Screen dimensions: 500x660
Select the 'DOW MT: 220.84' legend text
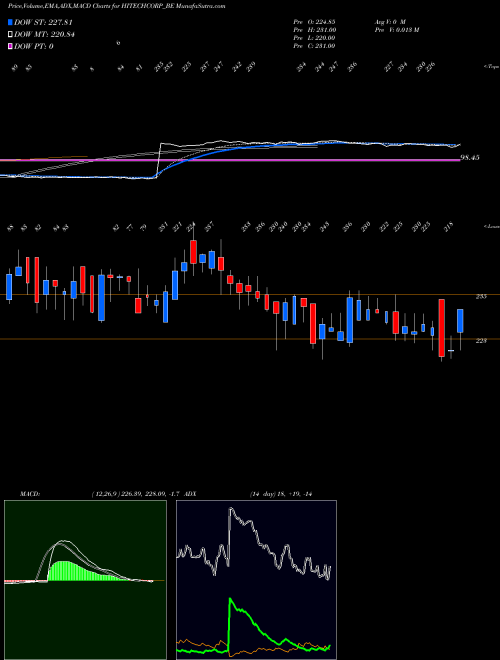point(45,35)
